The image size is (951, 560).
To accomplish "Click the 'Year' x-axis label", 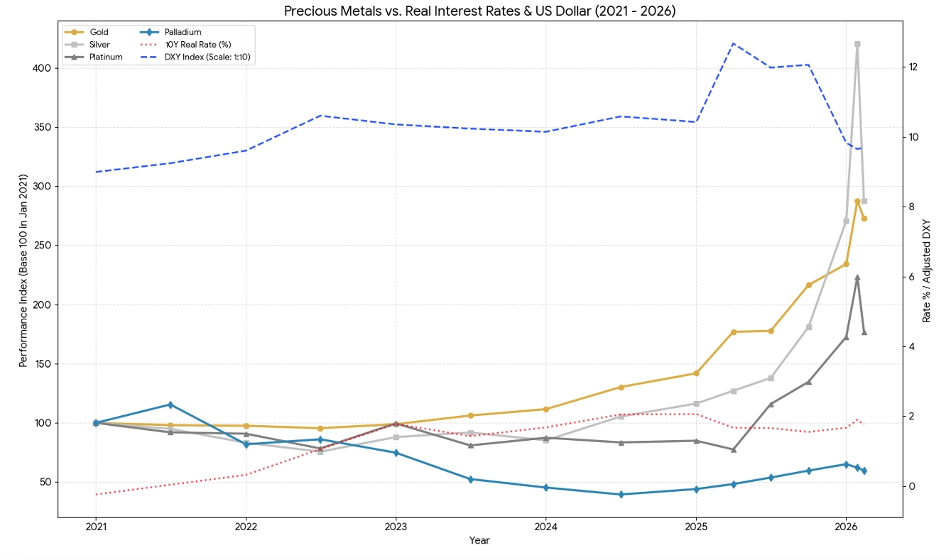I will pos(479,541).
